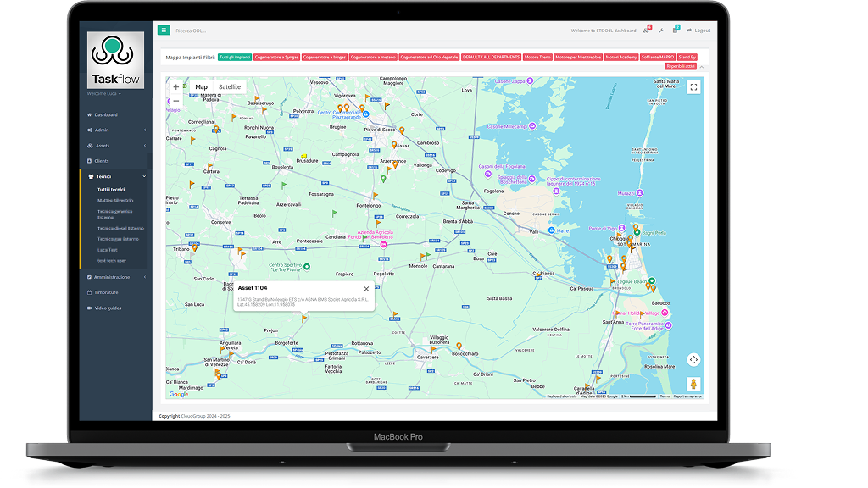Switch map to Satellite view
The width and height of the screenshot is (868, 488).
coord(230,87)
